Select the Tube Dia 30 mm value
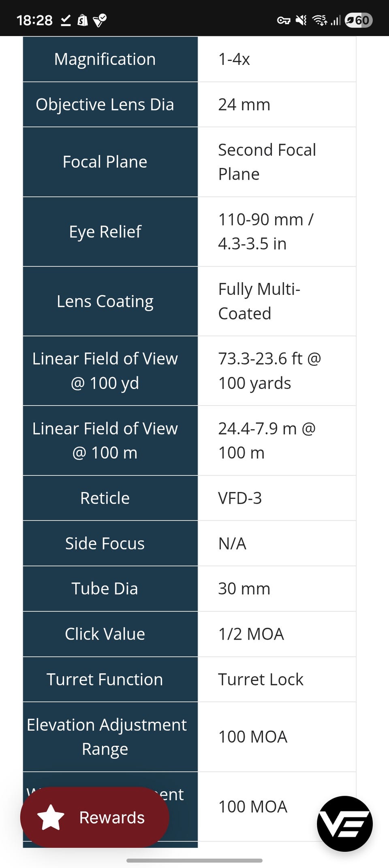The width and height of the screenshot is (389, 868). click(244, 589)
